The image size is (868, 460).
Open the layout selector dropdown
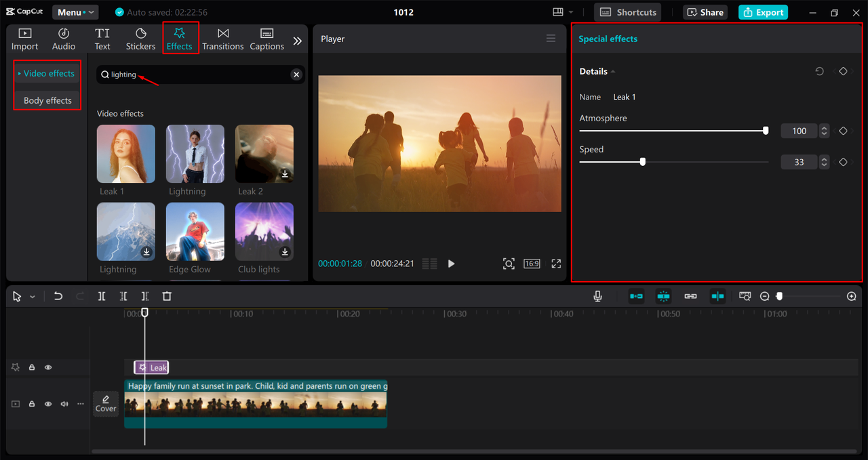[563, 12]
